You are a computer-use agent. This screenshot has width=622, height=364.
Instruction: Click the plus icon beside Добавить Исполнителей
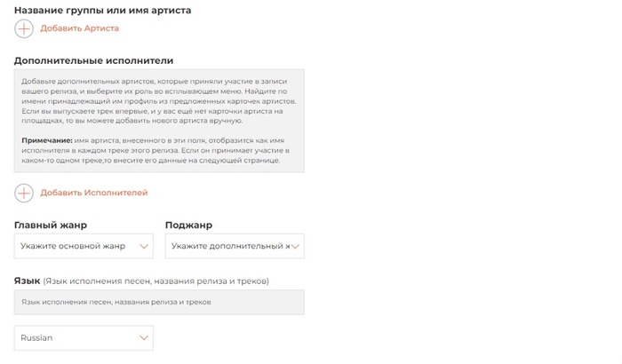(x=24, y=193)
